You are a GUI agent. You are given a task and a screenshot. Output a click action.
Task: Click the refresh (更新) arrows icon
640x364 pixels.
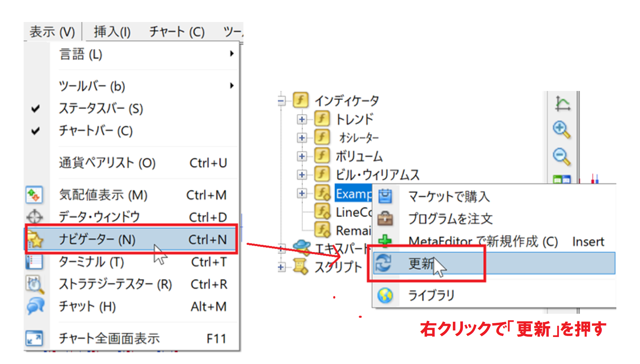pyautogui.click(x=384, y=263)
